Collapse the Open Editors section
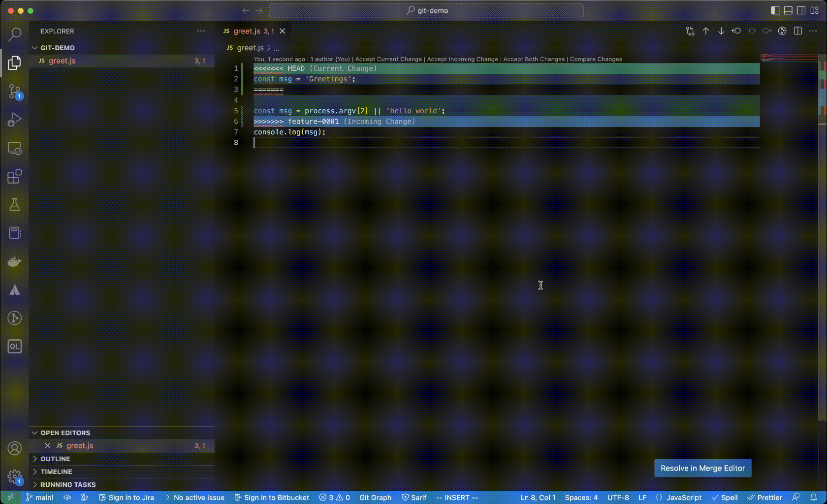This screenshot has width=827, height=504. pos(122,433)
